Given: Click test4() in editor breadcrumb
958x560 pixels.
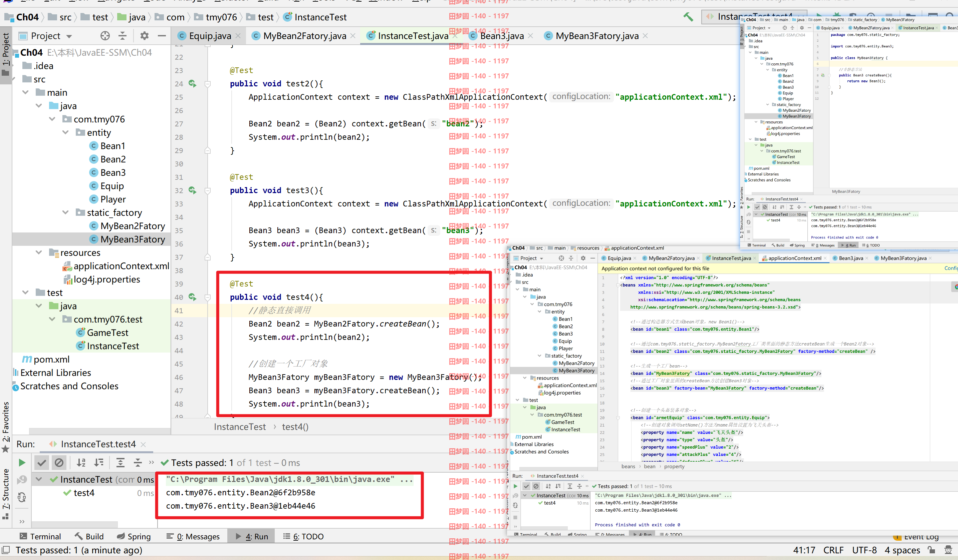Looking at the screenshot, I should tap(295, 427).
